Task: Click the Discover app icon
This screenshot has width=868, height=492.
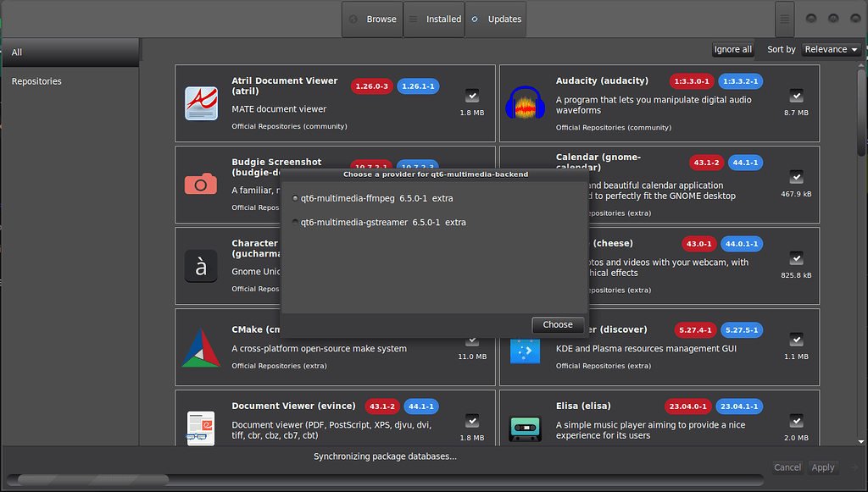Action: click(526, 348)
